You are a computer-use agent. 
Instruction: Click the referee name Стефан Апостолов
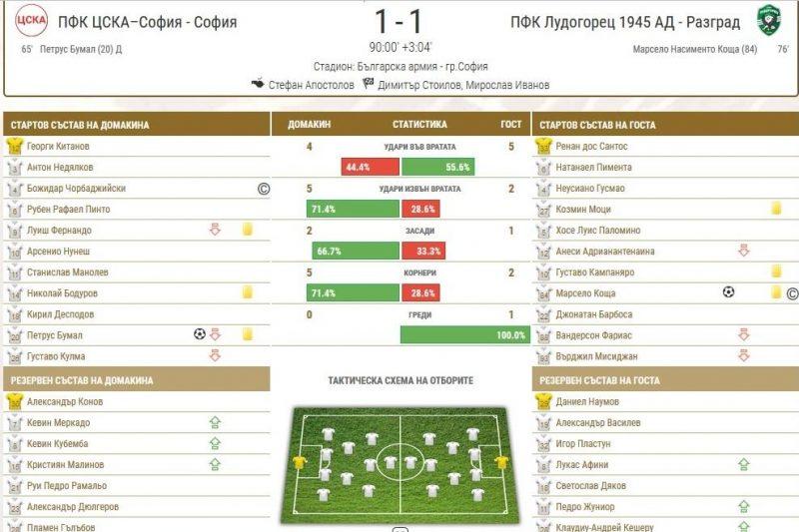[311, 85]
